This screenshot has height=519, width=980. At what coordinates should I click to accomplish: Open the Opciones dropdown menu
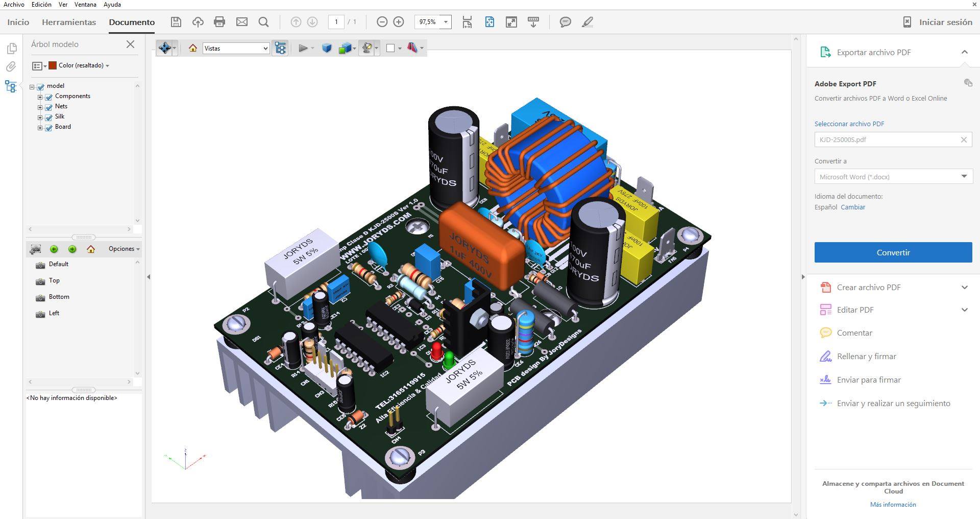(124, 249)
